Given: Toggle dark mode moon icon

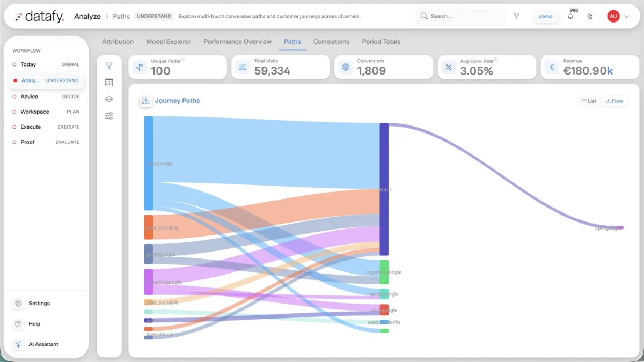Looking at the screenshot, I should (590, 16).
